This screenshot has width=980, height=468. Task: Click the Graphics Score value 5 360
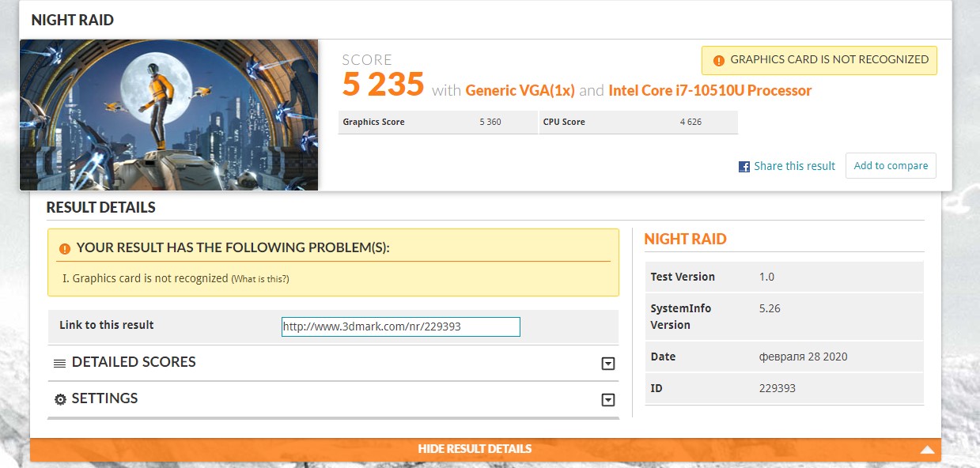(x=490, y=122)
